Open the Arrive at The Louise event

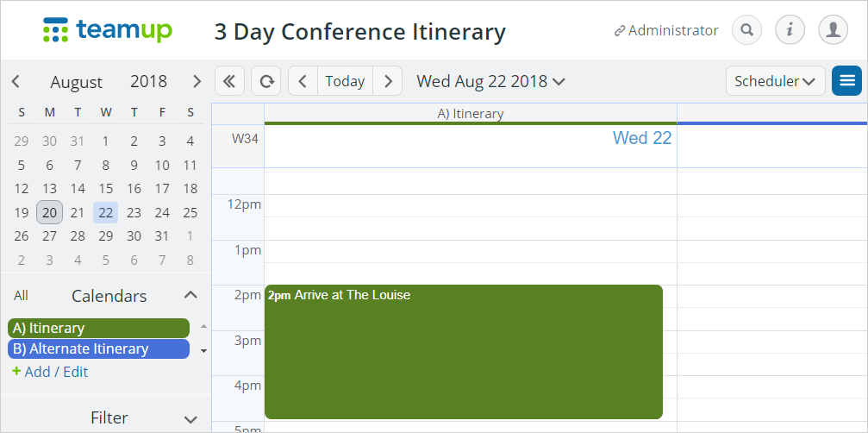464,352
